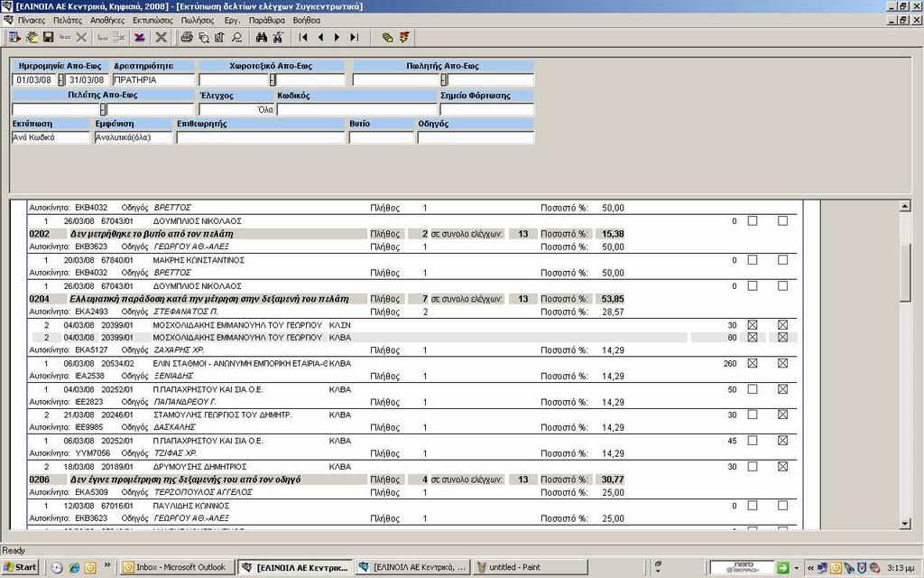Image resolution: width=924 pixels, height=578 pixels.
Task: Click the report scrollbar down arrow
Action: click(x=905, y=523)
